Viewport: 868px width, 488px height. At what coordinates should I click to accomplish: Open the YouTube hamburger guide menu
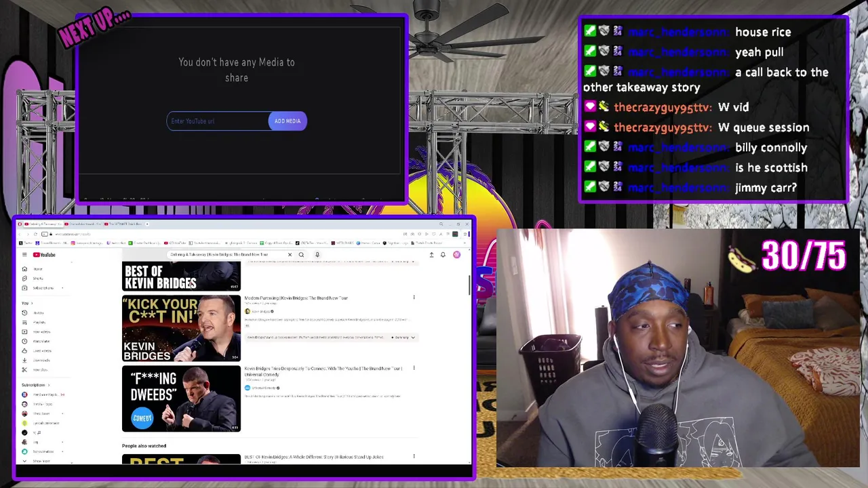click(x=24, y=255)
